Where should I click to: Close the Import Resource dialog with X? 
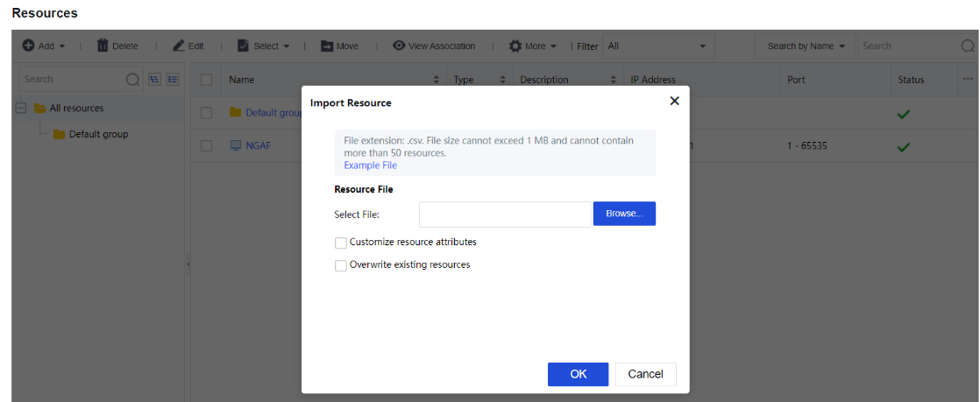click(x=674, y=101)
